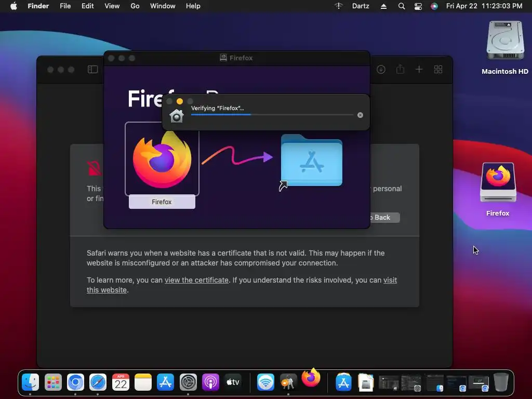Open Trash in the Dock
532x399 pixels.
tap(501, 382)
